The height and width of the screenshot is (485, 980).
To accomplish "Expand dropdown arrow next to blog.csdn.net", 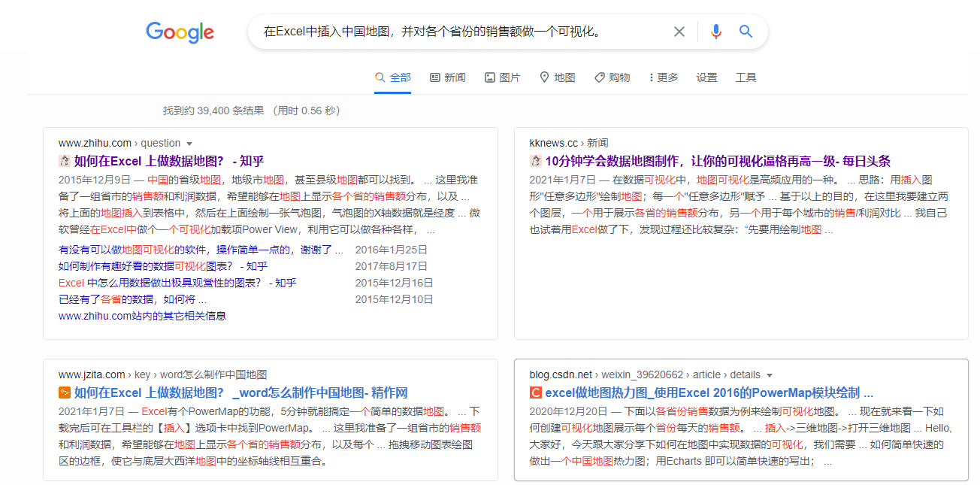I will (x=770, y=375).
